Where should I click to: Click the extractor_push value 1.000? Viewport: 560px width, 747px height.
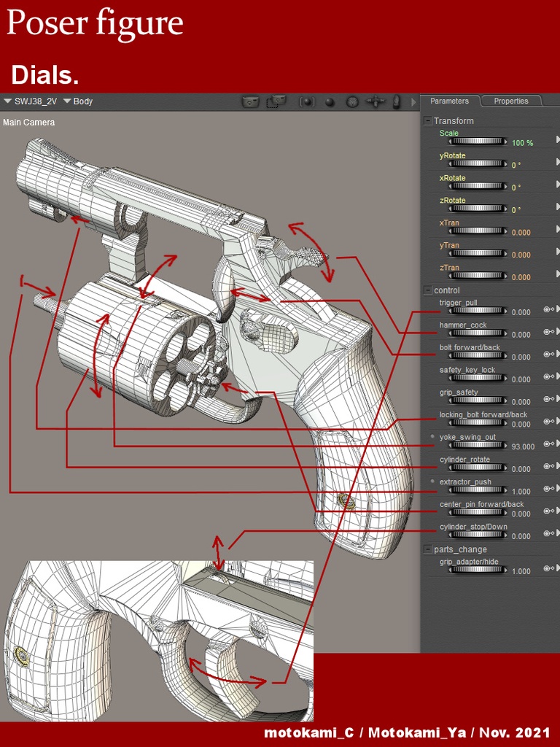(x=521, y=491)
